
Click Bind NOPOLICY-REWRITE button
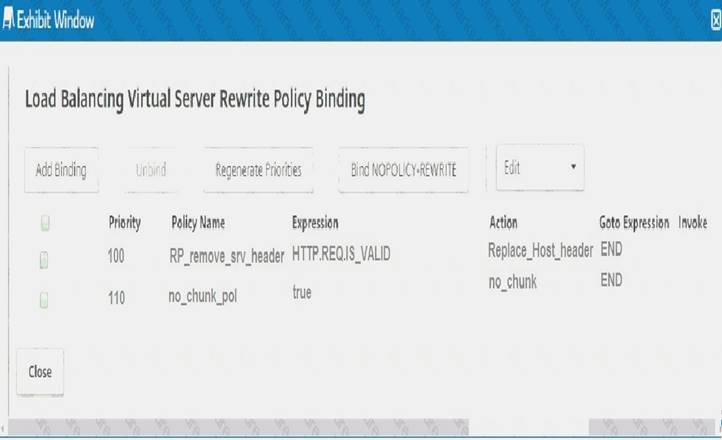click(x=403, y=170)
